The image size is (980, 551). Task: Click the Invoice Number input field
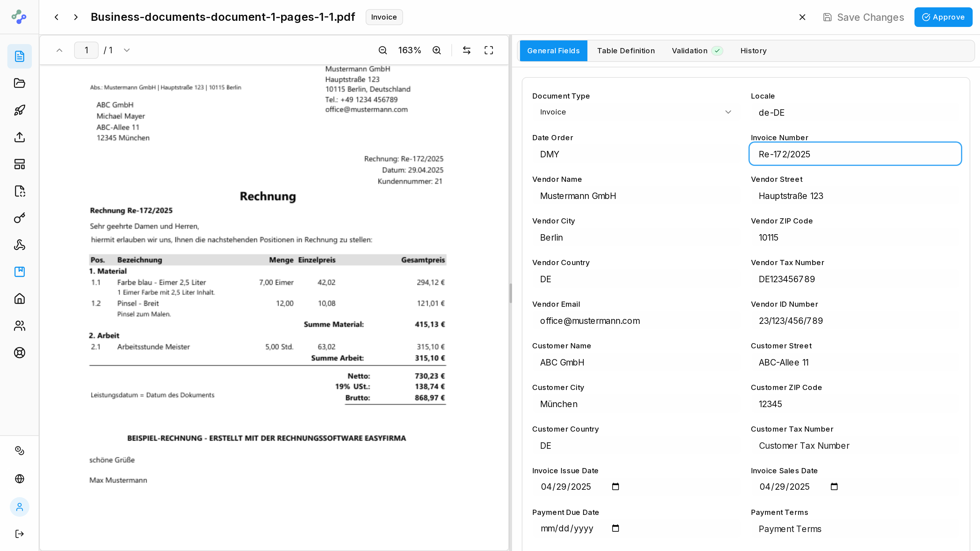tap(855, 154)
